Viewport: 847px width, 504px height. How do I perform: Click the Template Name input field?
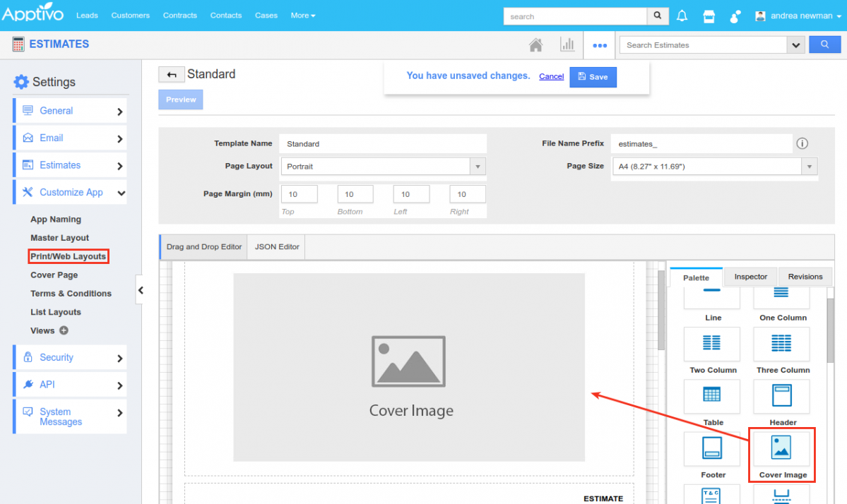382,144
